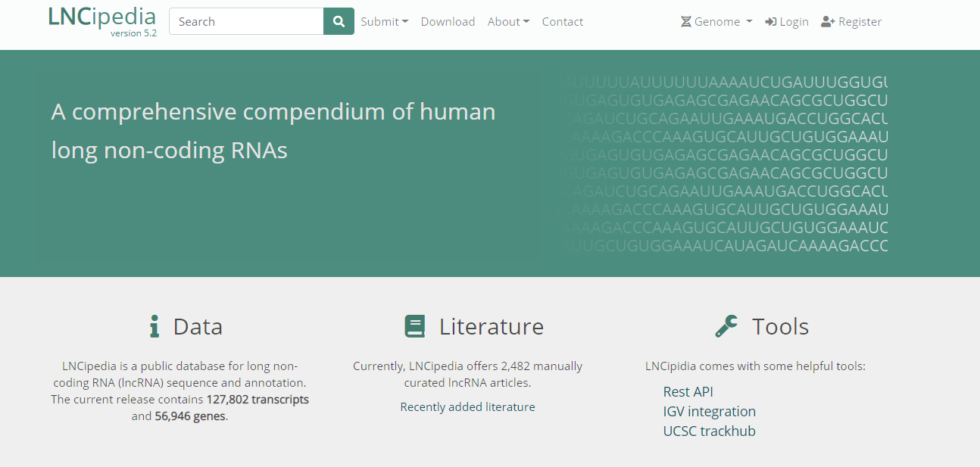Viewport: 980px width, 467px height.
Task: Click the 'A comprehensive compendium of human' headline
Action: coord(273,112)
